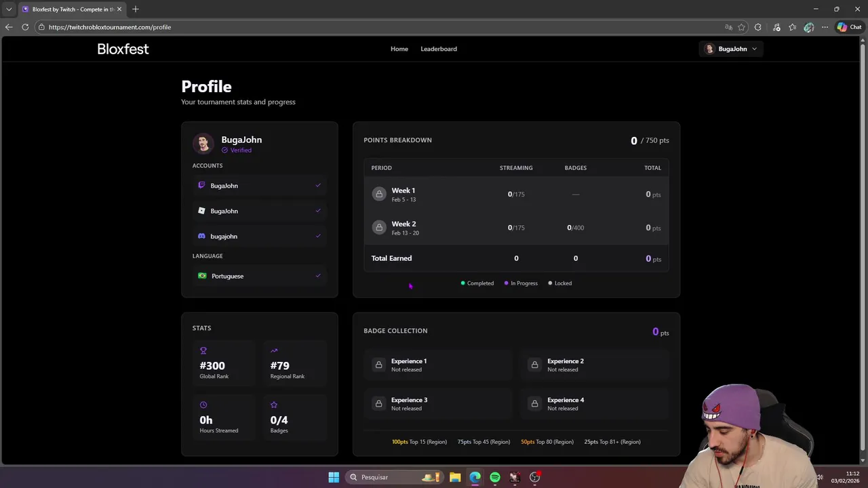Click the trend arrow icon above Regional Rank
868x488 pixels.
(x=274, y=350)
